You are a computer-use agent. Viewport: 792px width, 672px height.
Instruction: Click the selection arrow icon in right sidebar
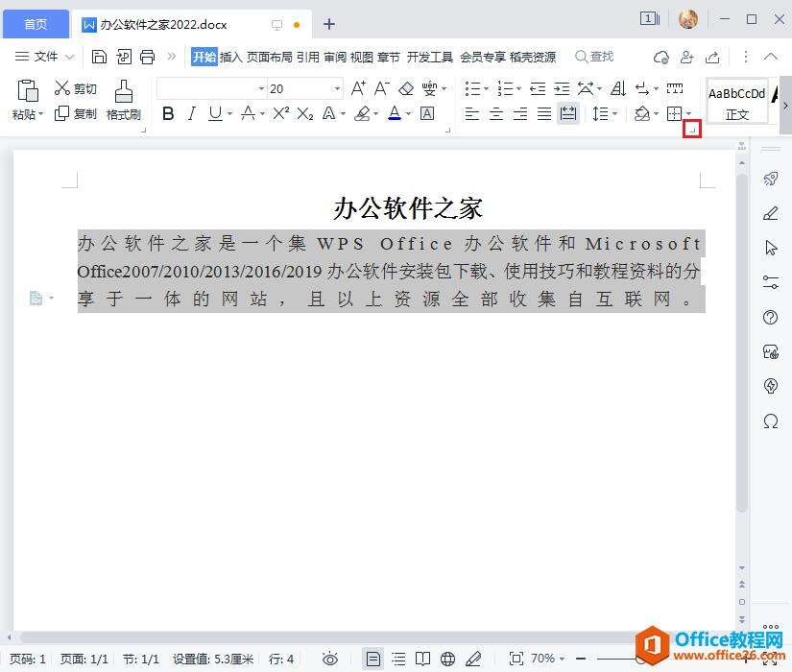[x=771, y=248]
